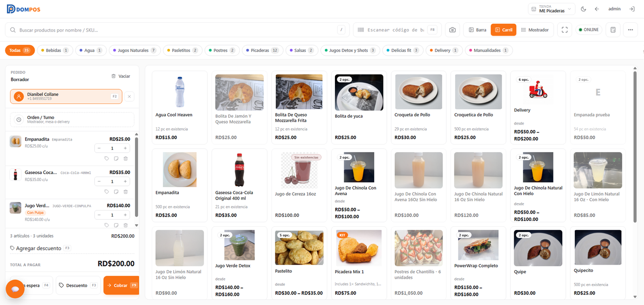The width and height of the screenshot is (644, 305).
Task: Open the more options ellipsis menu
Action: tap(630, 30)
